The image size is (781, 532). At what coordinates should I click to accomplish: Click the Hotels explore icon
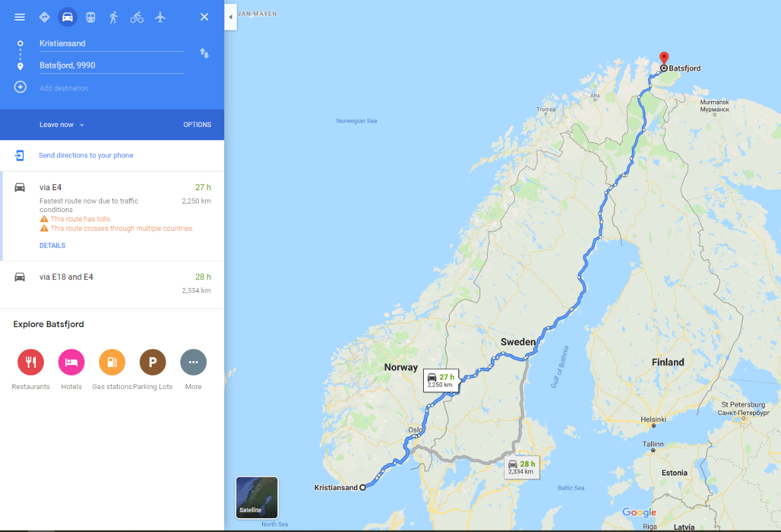(x=71, y=362)
